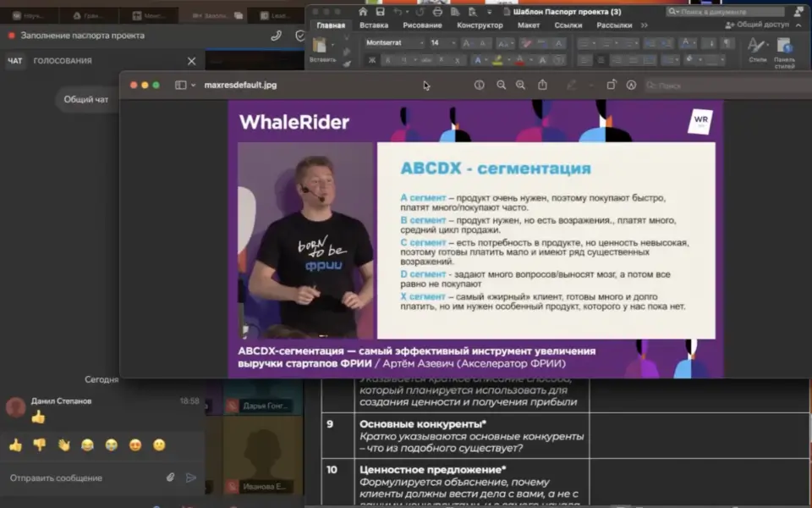812x508 pixels.
Task: Open the Ссылки ribbon tab
Action: [568, 25]
